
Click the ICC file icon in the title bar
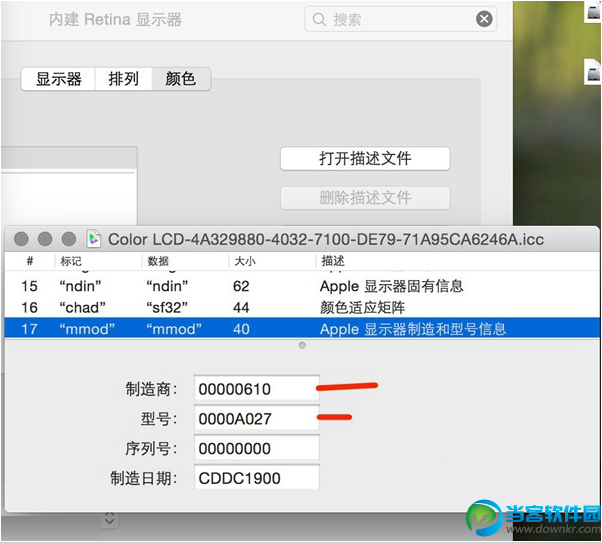pos(94,239)
